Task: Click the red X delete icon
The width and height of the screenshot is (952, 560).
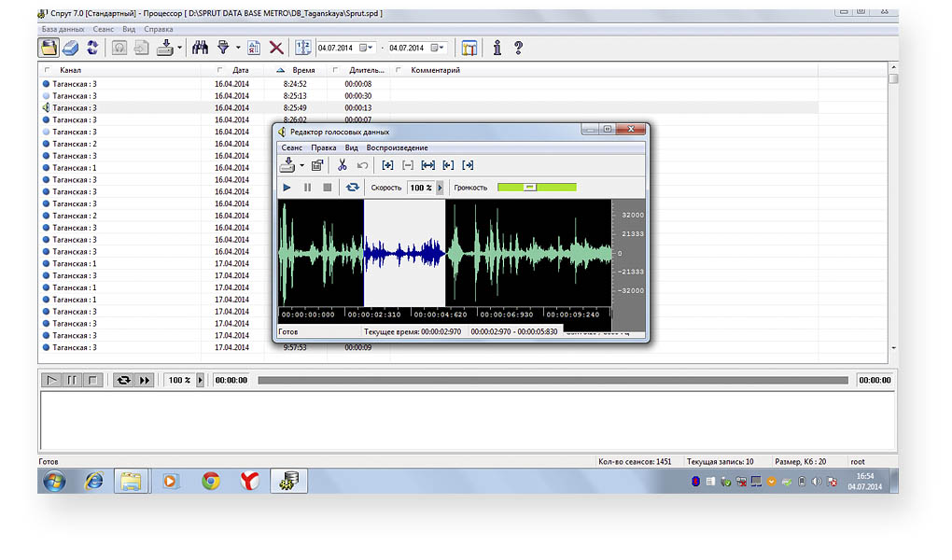Action: pos(276,48)
